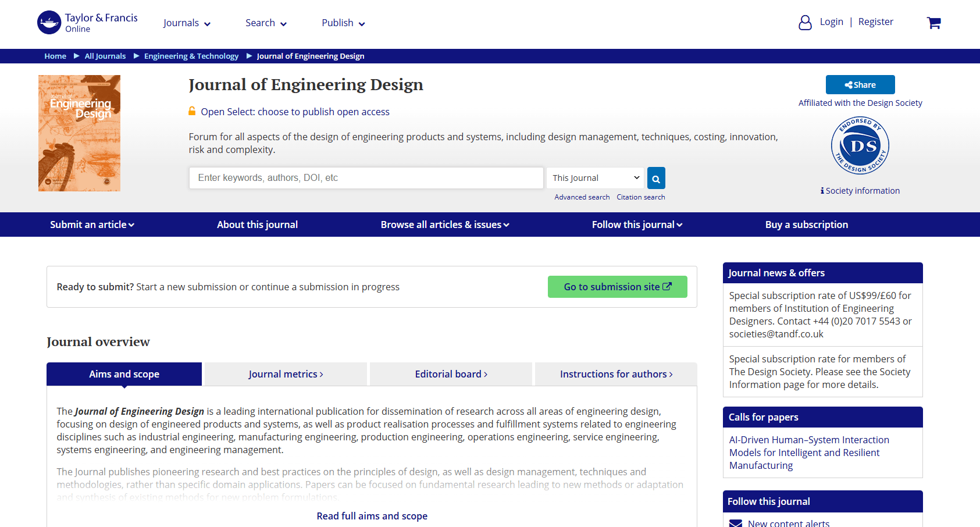Click the open access padlock icon

click(192, 111)
